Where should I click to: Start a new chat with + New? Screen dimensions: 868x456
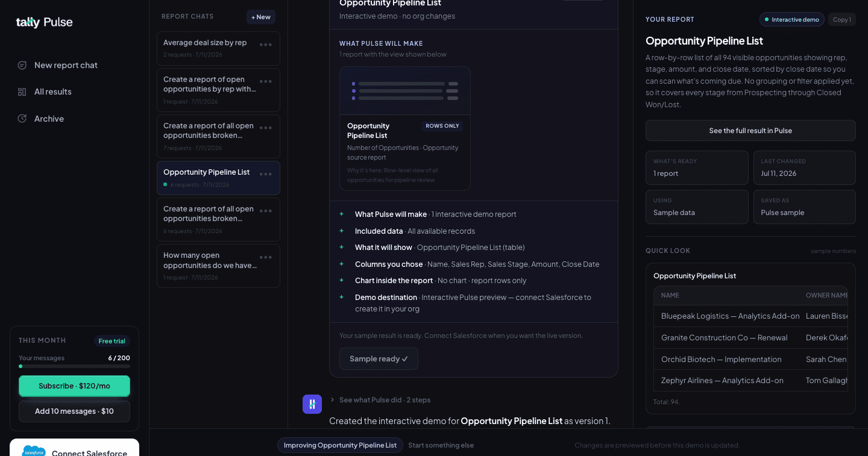[x=261, y=17]
